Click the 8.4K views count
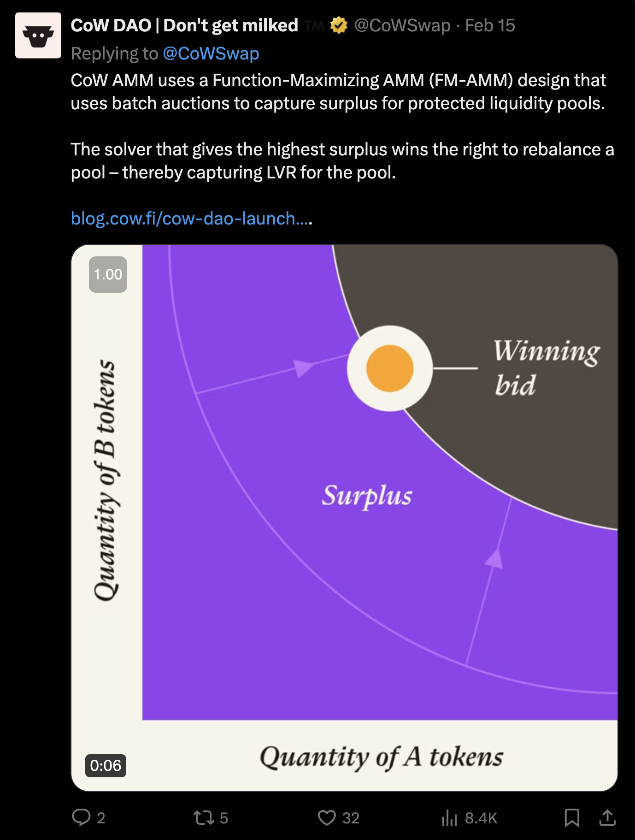Screen dimensions: 635x840 pos(481,818)
